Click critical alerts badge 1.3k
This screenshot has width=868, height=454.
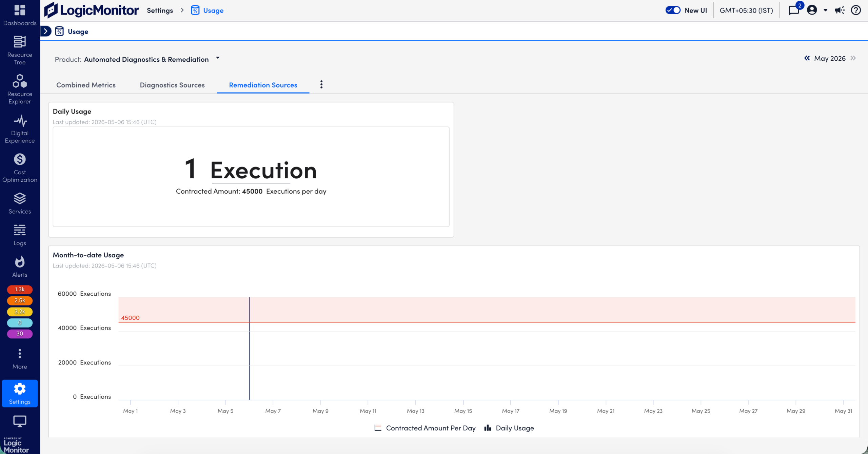[x=20, y=289]
